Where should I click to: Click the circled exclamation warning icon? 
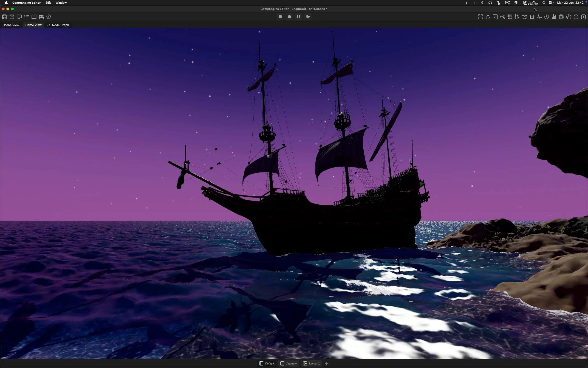(x=576, y=17)
